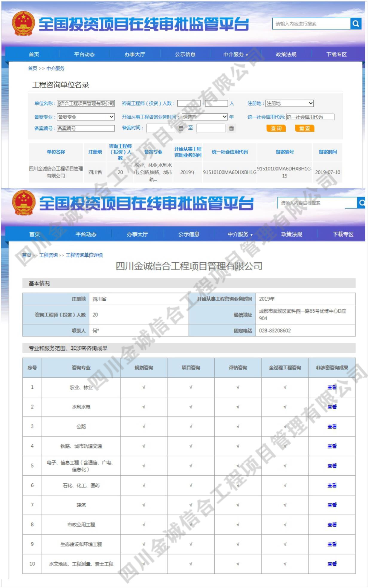Click the search magnifier on the directory page
This screenshot has height=588, width=368.
pyautogui.click(x=356, y=24)
